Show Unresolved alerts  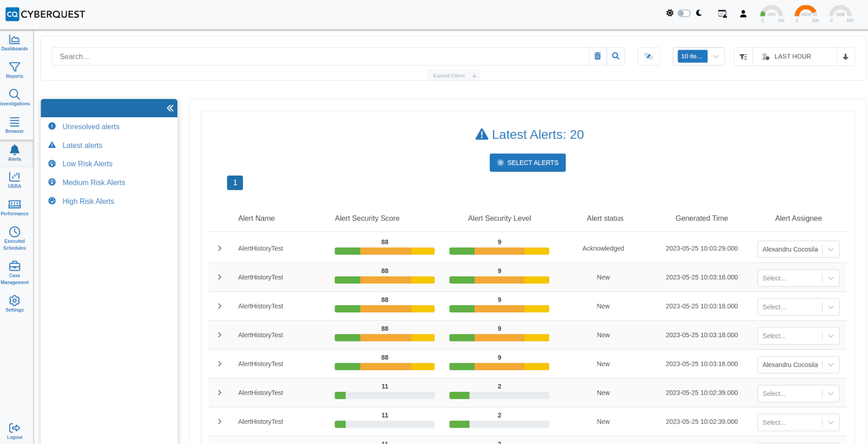[x=91, y=126]
